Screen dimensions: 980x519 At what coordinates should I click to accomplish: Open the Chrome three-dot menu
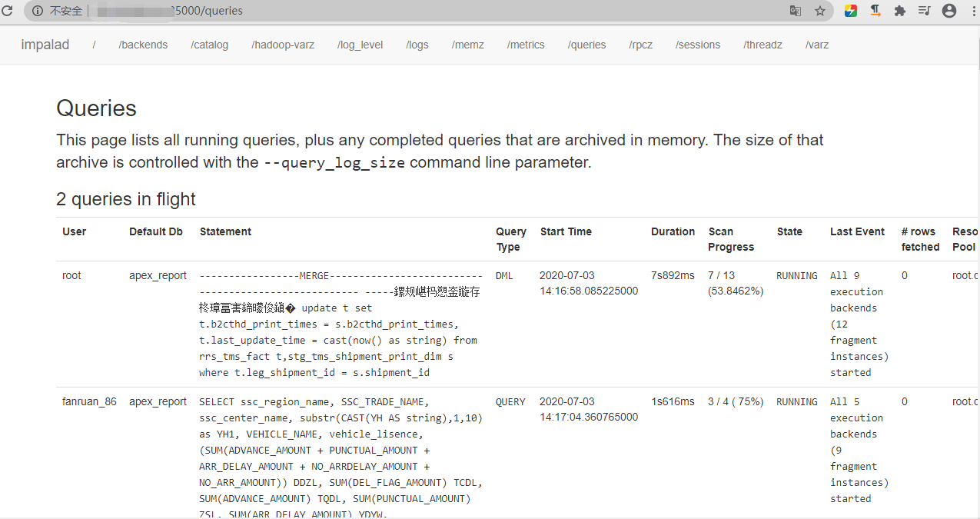973,11
